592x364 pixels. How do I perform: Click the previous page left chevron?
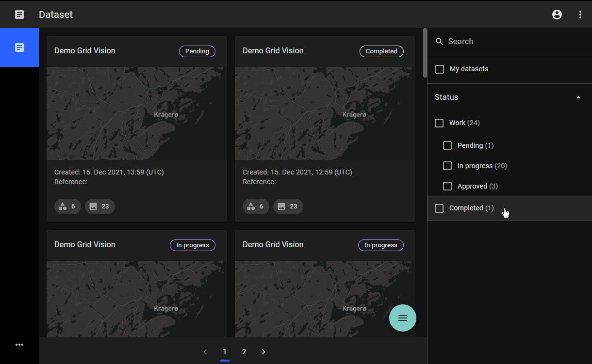[x=205, y=352]
